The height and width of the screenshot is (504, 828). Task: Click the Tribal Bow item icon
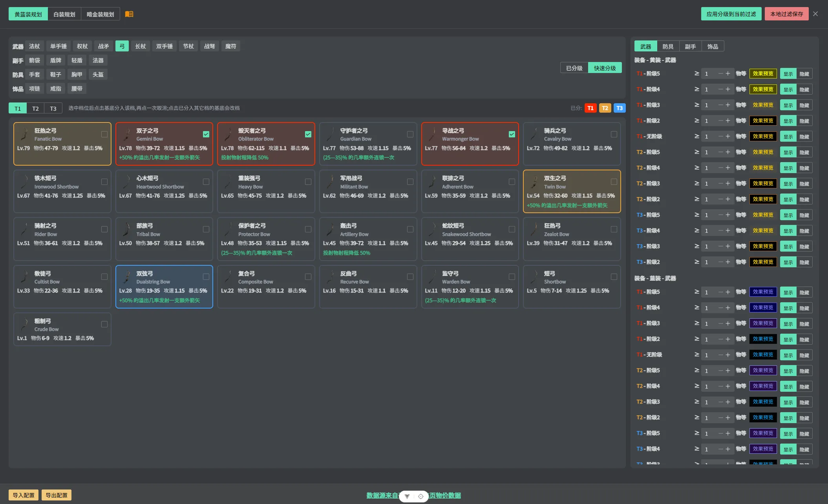pyautogui.click(x=127, y=230)
